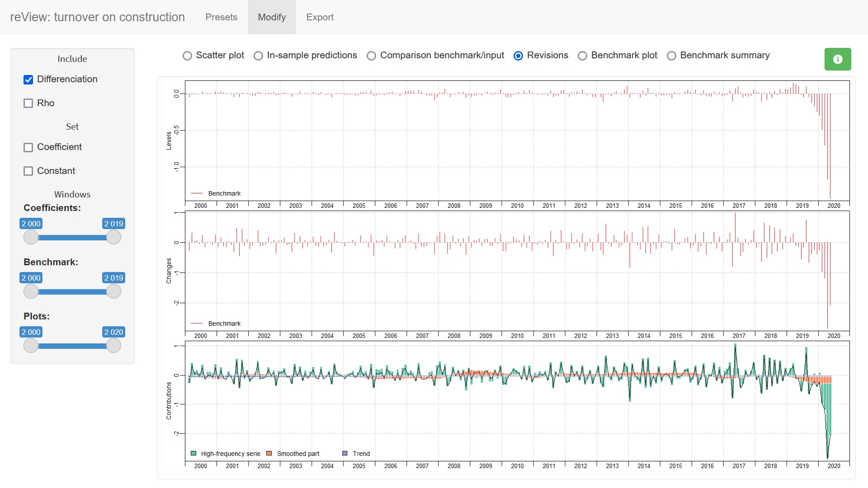
Task: Click the reView turnover on construction title
Action: (x=97, y=17)
